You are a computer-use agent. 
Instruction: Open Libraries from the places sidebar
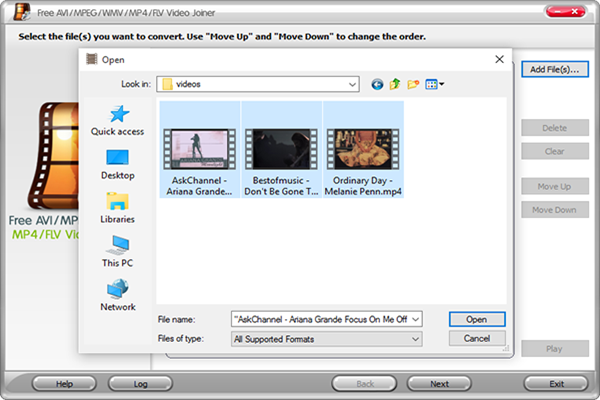tap(117, 208)
